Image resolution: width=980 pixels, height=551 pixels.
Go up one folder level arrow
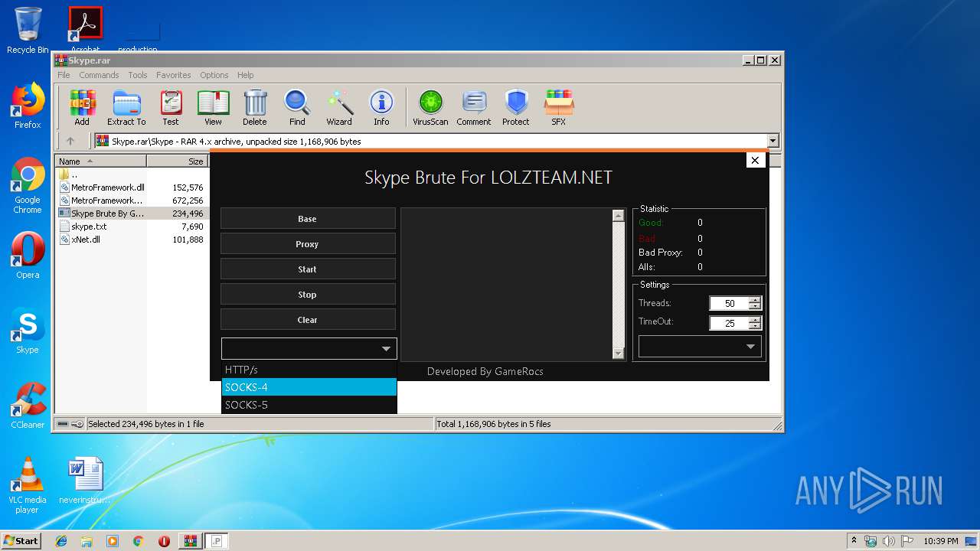click(x=70, y=141)
